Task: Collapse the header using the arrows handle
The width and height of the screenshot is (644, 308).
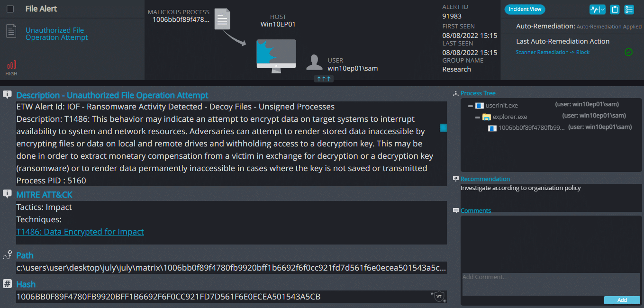Action: coord(324,79)
